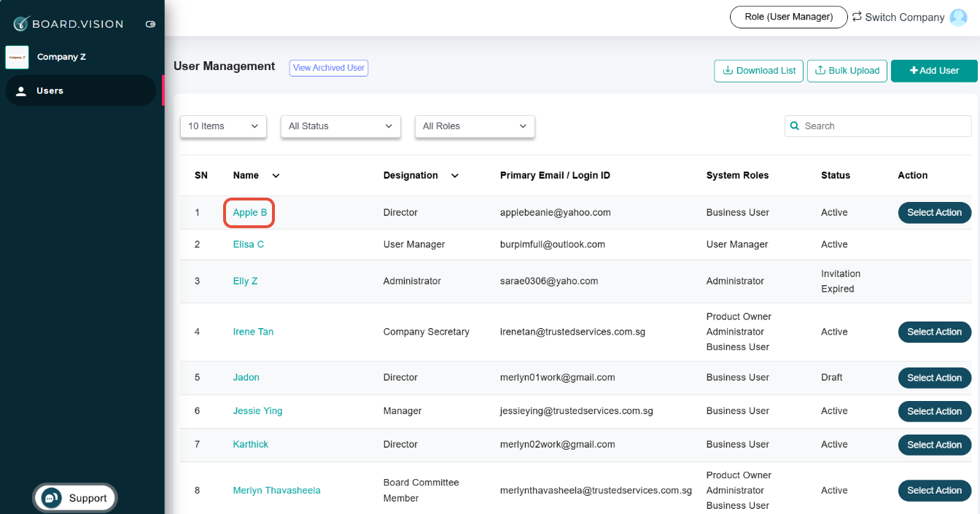Click email merlyn02work@gmail.com
The image size is (980, 514).
pyautogui.click(x=557, y=445)
